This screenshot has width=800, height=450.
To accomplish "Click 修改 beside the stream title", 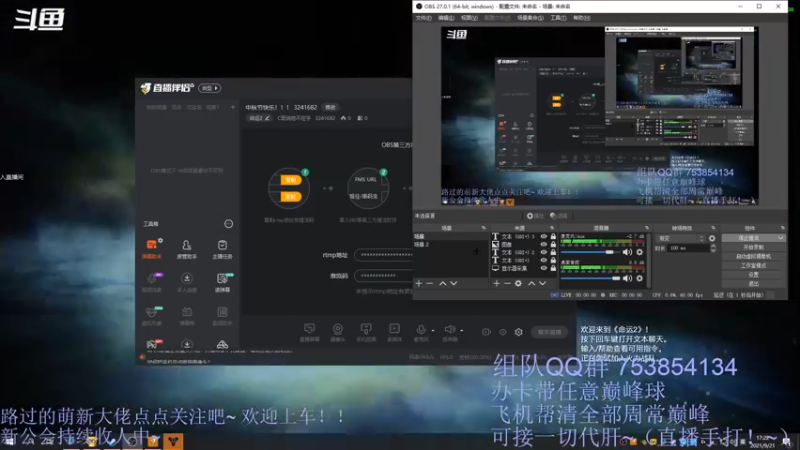I will (x=331, y=107).
